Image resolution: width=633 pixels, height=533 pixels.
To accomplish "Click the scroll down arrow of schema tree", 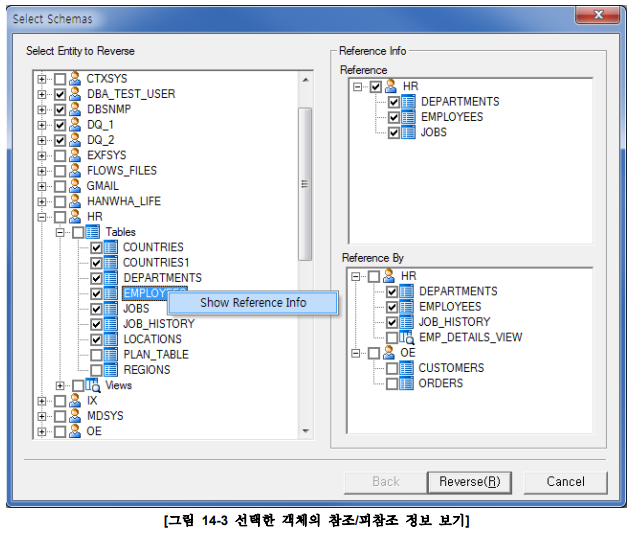I will coord(305,431).
